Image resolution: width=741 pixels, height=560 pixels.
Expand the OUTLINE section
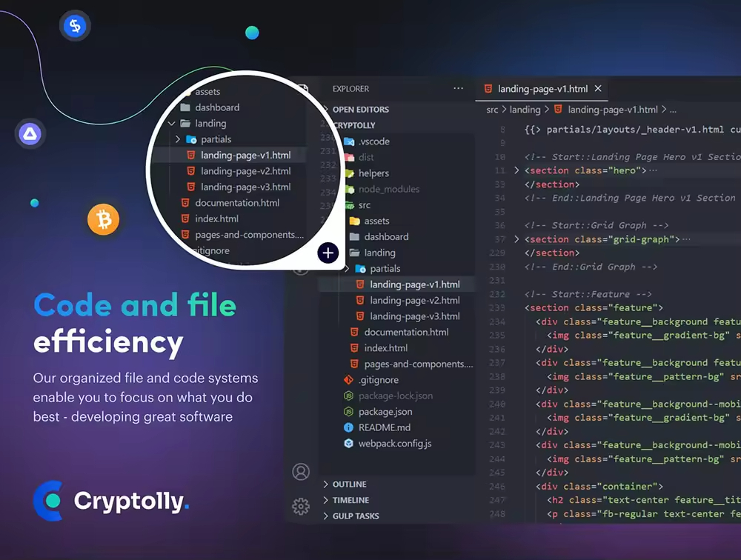[349, 484]
